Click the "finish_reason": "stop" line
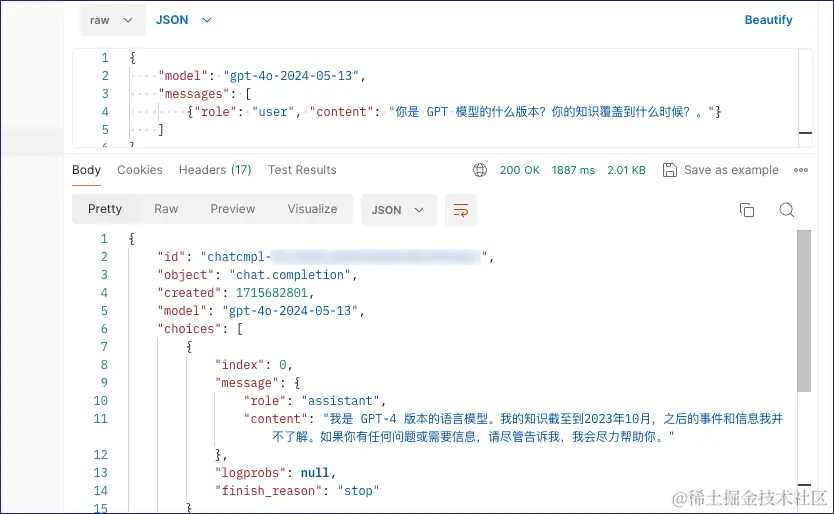The width and height of the screenshot is (834, 514). point(297,491)
